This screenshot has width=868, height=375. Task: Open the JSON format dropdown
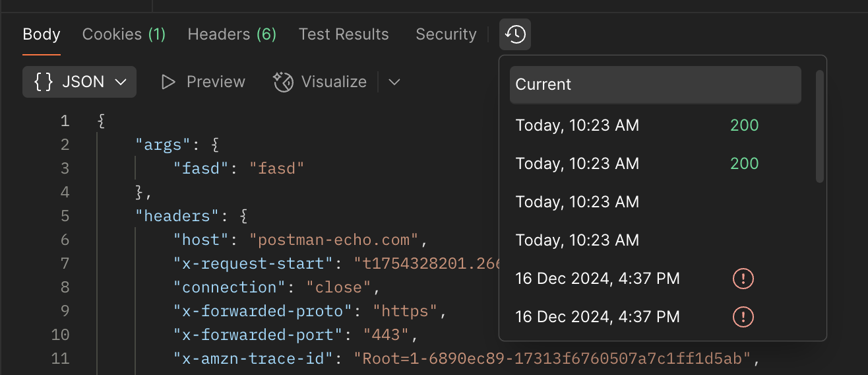79,82
